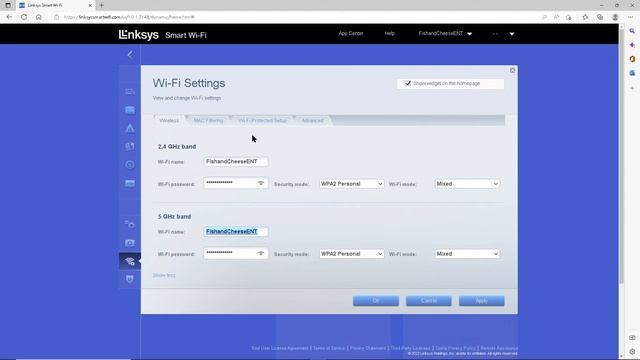Reveal the 5 GHz Wi-Fi password icon
640x360 pixels.
(x=261, y=253)
